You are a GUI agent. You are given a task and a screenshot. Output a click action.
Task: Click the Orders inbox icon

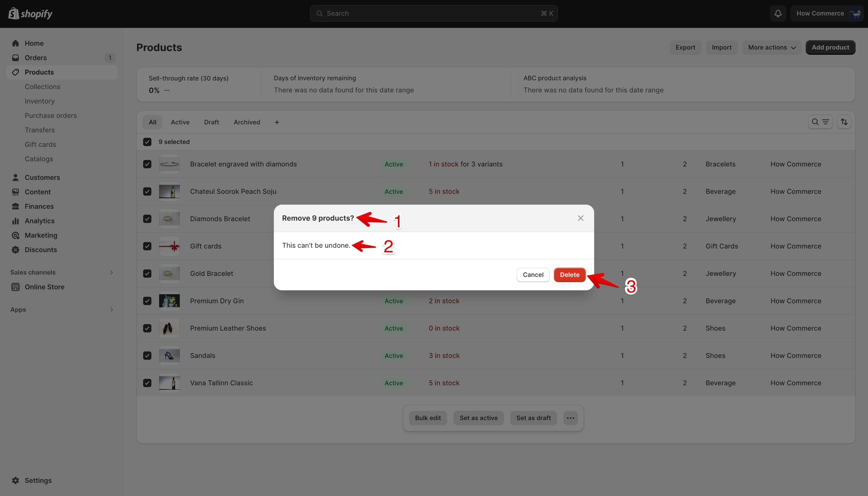(15, 58)
